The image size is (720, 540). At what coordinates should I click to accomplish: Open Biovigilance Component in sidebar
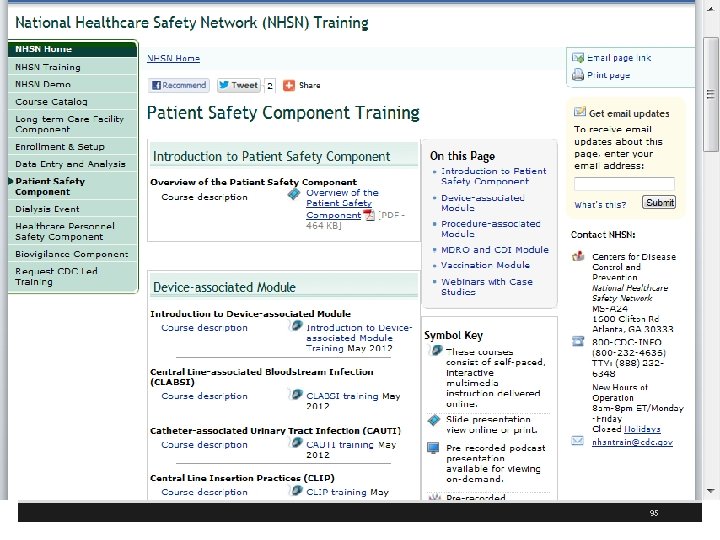pyautogui.click(x=73, y=254)
